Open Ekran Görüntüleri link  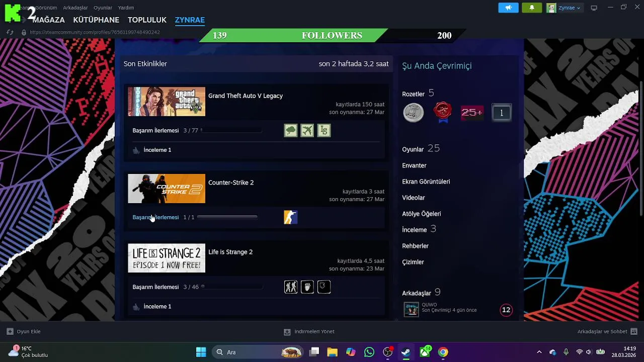(426, 182)
